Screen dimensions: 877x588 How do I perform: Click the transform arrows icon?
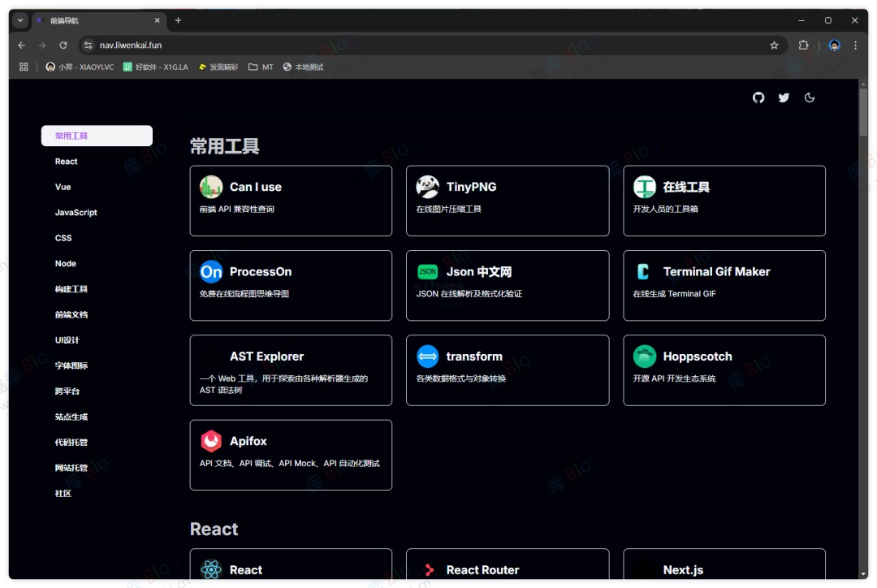pos(427,355)
